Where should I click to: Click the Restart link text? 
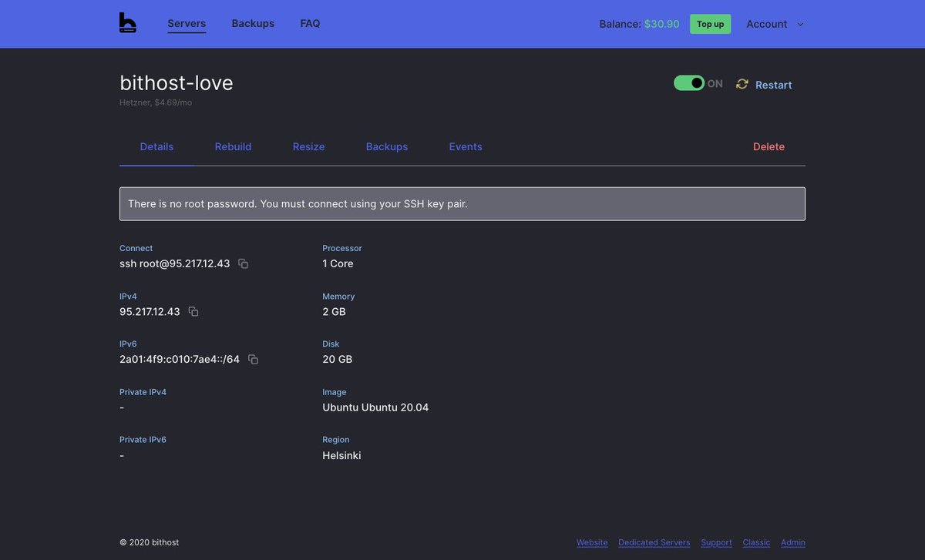coord(773,85)
